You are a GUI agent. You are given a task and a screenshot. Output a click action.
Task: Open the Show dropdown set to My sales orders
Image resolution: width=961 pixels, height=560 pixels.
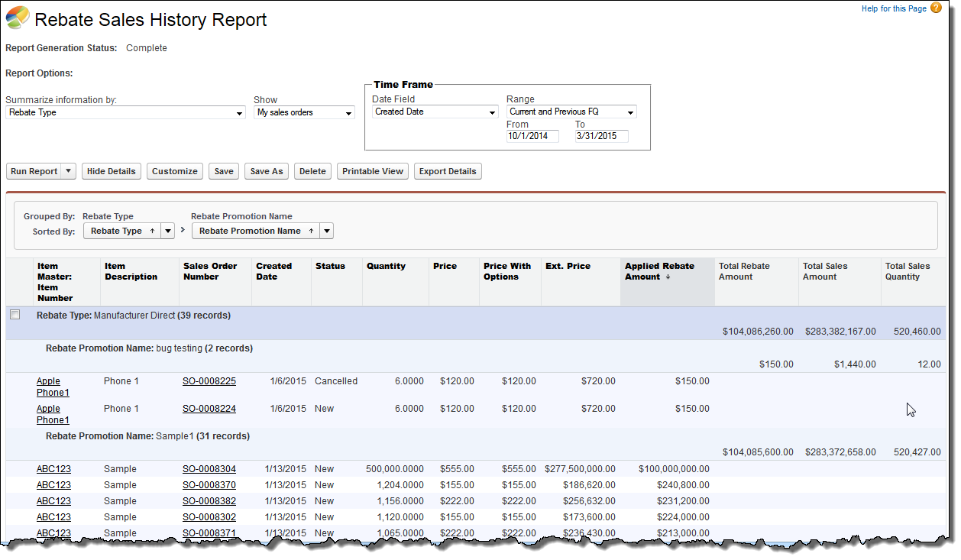pyautogui.click(x=348, y=112)
